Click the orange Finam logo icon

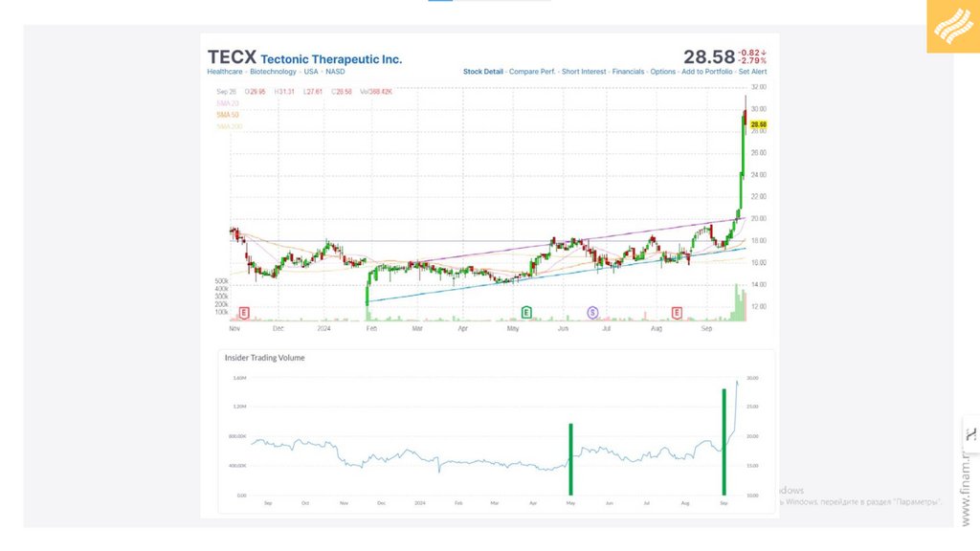click(x=953, y=26)
